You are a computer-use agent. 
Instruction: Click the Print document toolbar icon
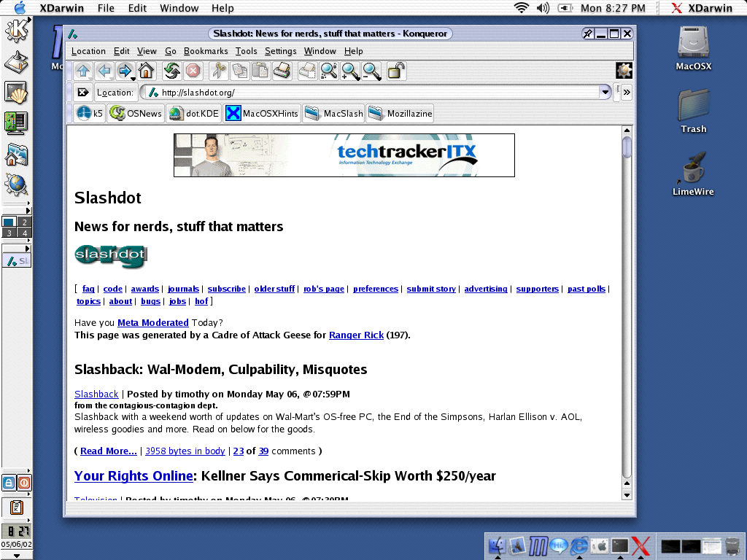pos(282,71)
